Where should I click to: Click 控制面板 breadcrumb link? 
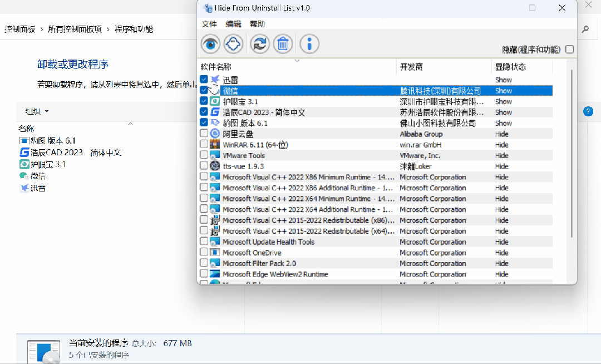pos(19,29)
